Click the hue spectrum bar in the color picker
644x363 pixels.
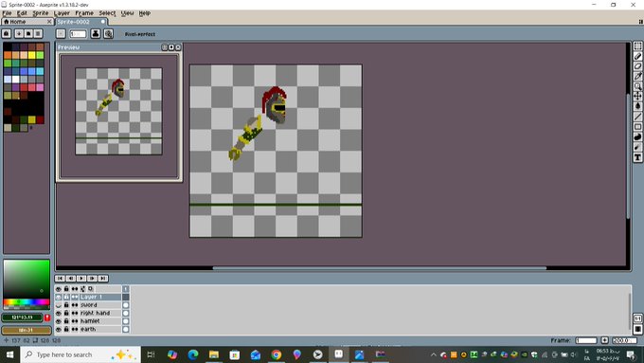point(27,302)
